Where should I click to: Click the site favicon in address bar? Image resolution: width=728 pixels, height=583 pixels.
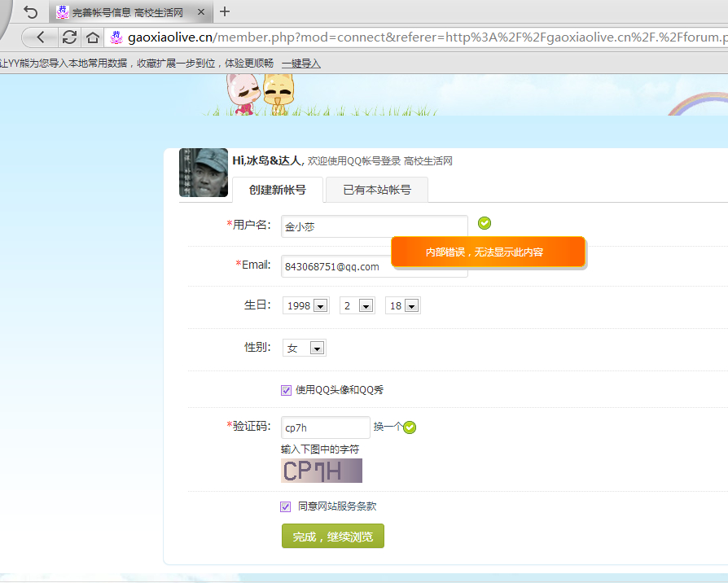(116, 37)
